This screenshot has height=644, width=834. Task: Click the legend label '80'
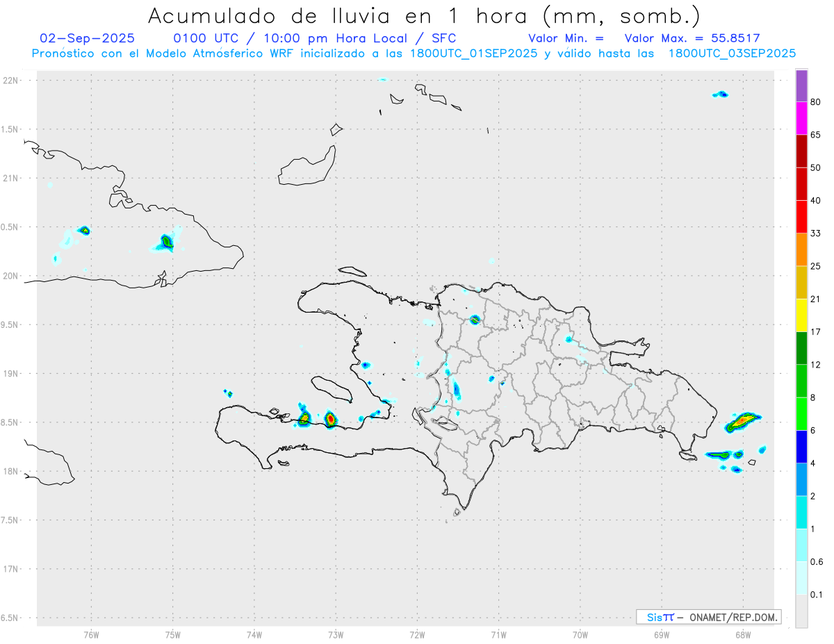tap(815, 102)
